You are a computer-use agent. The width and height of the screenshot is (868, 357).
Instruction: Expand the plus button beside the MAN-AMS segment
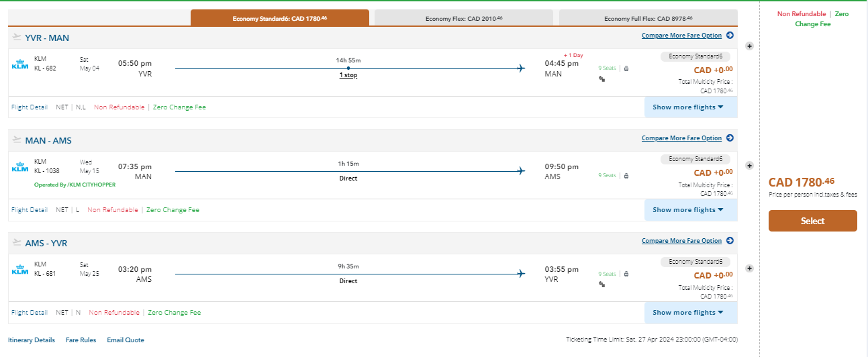click(749, 165)
